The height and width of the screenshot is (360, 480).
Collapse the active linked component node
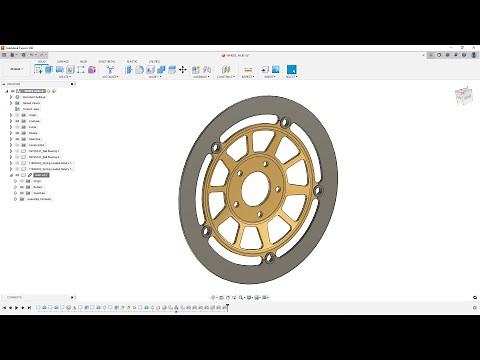pyautogui.click(x=11, y=175)
